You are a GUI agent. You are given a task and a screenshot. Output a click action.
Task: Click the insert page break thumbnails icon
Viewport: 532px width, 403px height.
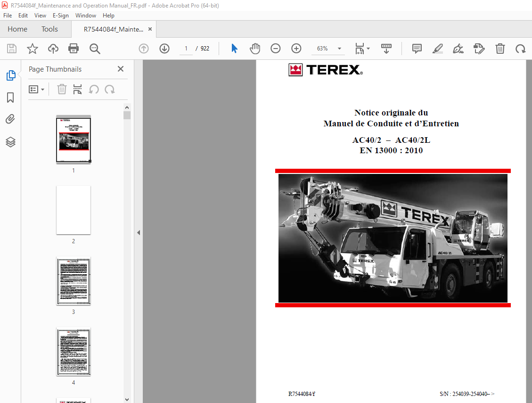click(x=77, y=89)
